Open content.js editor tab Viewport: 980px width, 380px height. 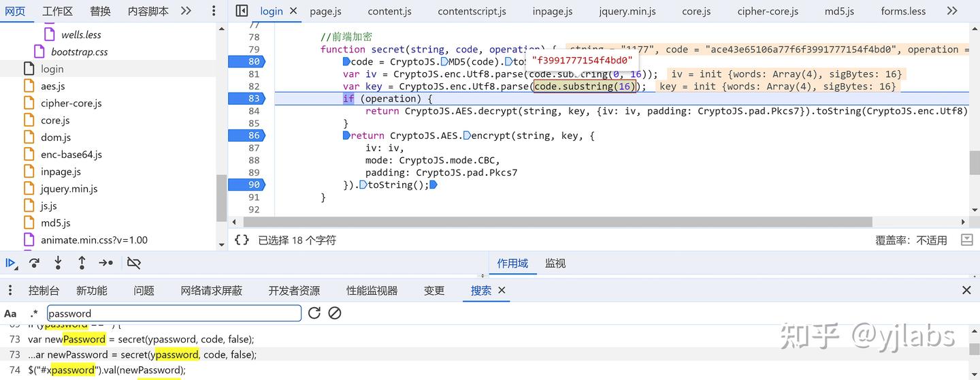pos(389,11)
